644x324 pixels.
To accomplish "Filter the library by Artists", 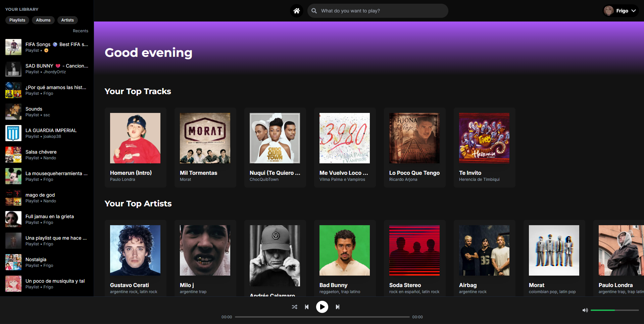I will click(67, 20).
